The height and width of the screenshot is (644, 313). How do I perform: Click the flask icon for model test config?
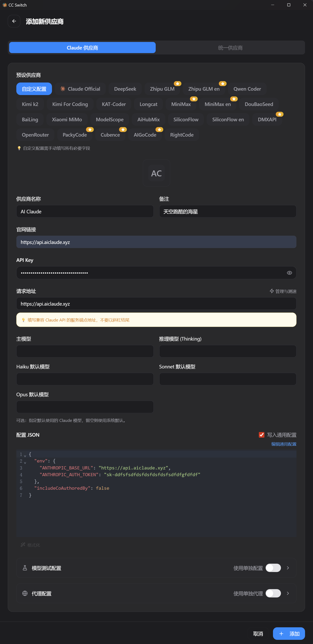click(x=25, y=568)
